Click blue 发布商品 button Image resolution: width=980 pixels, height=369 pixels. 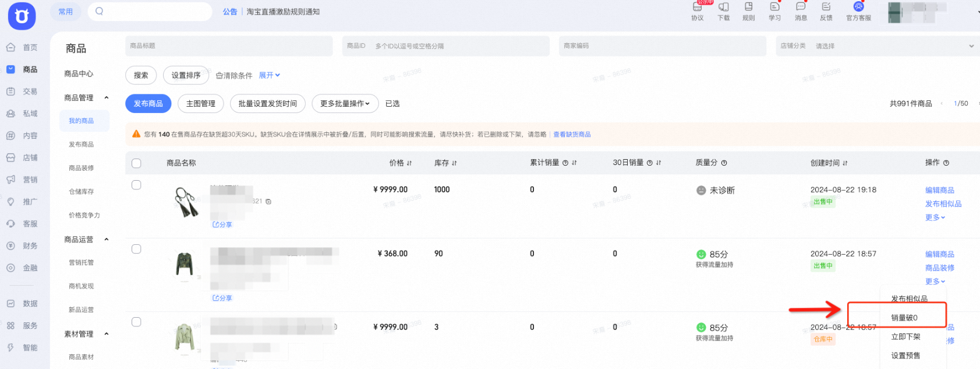[148, 104]
